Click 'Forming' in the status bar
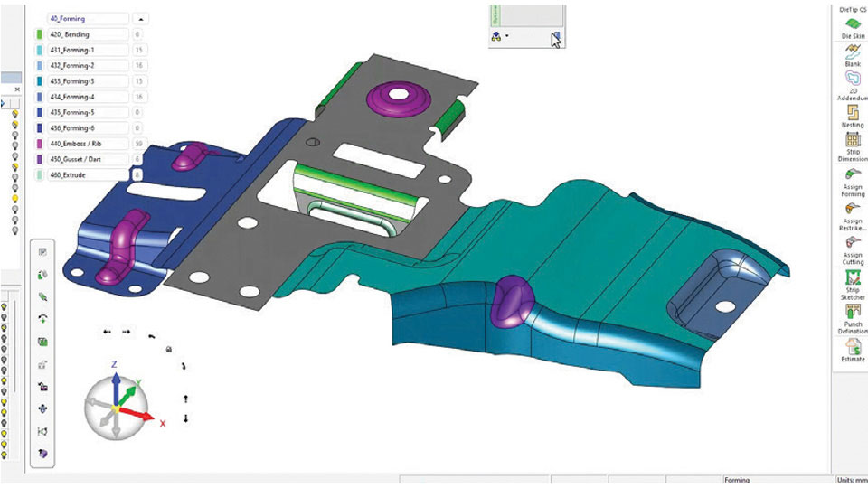868x488 pixels. 737,480
